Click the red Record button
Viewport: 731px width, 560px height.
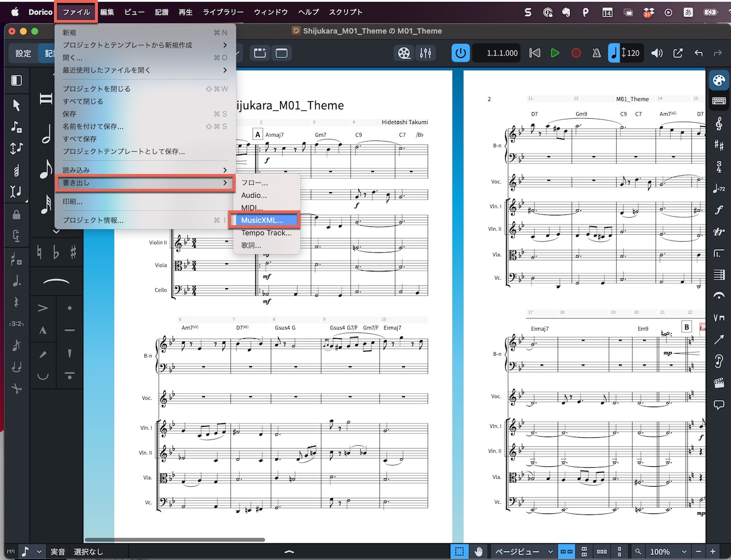(576, 53)
